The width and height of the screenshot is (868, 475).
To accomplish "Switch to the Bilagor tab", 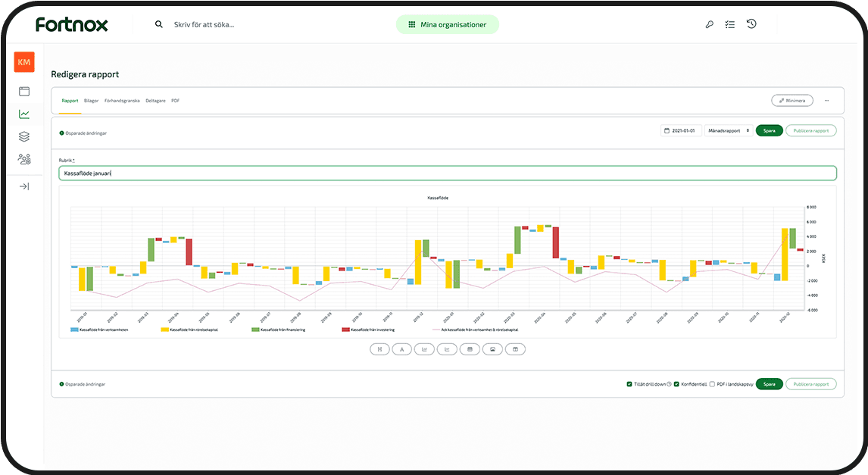I will (x=91, y=101).
